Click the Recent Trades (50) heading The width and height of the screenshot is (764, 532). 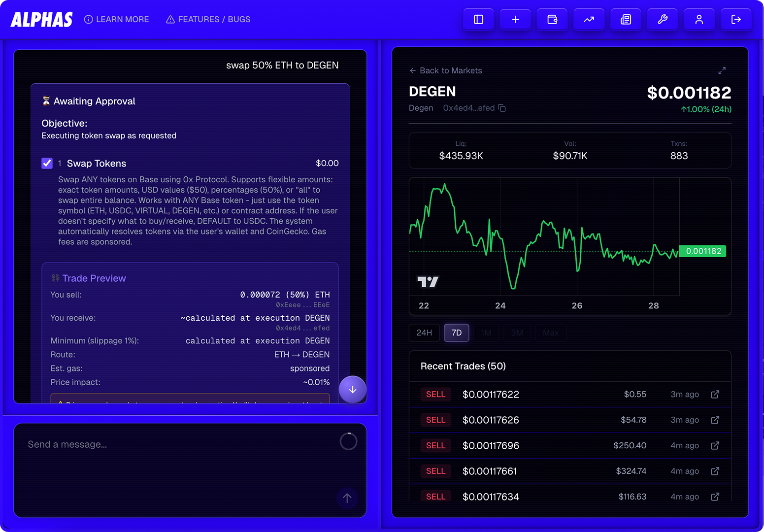pyautogui.click(x=463, y=366)
